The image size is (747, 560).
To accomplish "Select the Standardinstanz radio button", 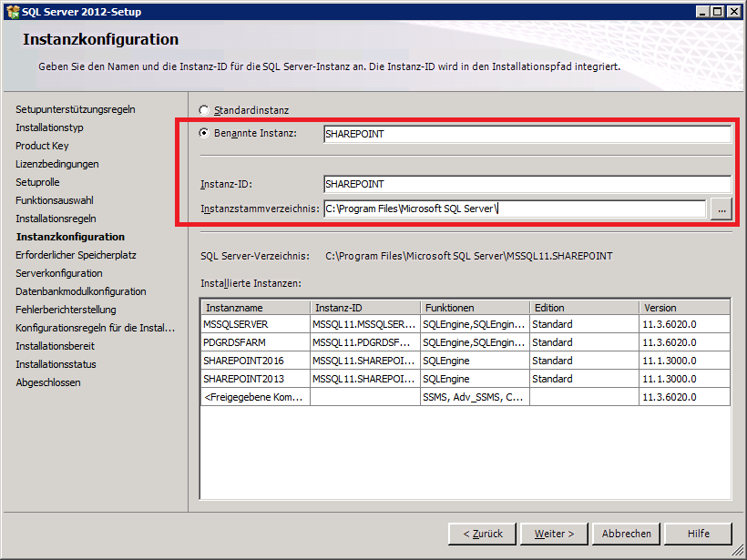I will coord(204,111).
